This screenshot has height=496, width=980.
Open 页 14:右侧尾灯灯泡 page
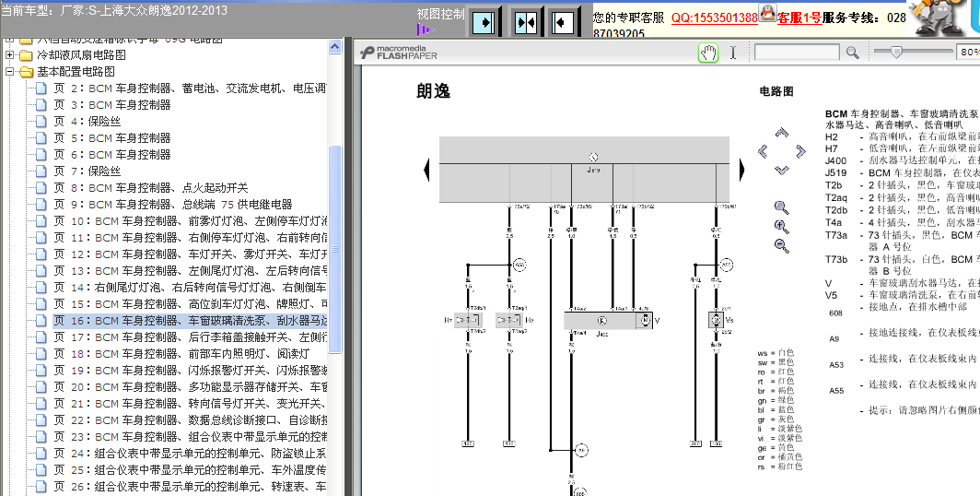click(x=190, y=288)
